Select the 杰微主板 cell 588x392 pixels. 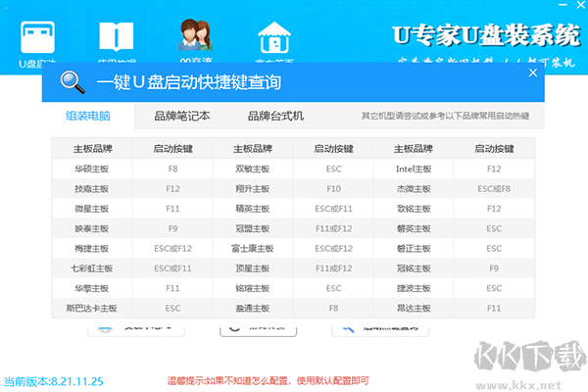click(x=414, y=189)
